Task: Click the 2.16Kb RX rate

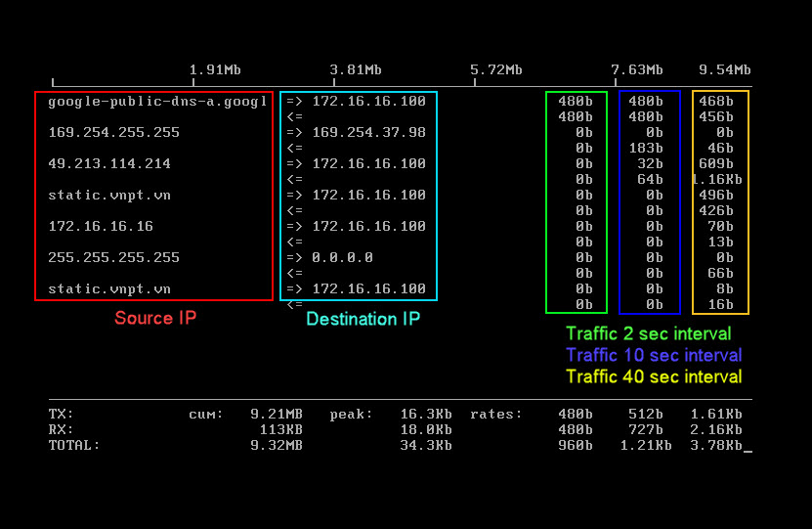Action: click(x=716, y=429)
